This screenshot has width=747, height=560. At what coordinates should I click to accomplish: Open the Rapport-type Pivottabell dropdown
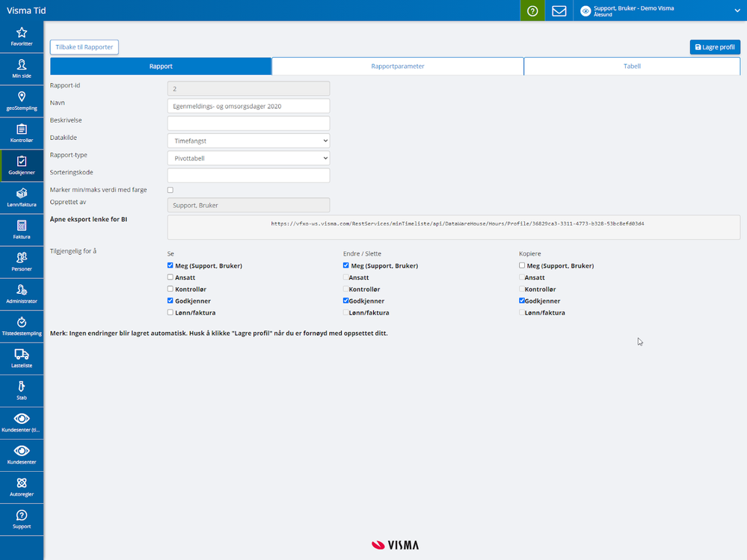click(x=248, y=158)
